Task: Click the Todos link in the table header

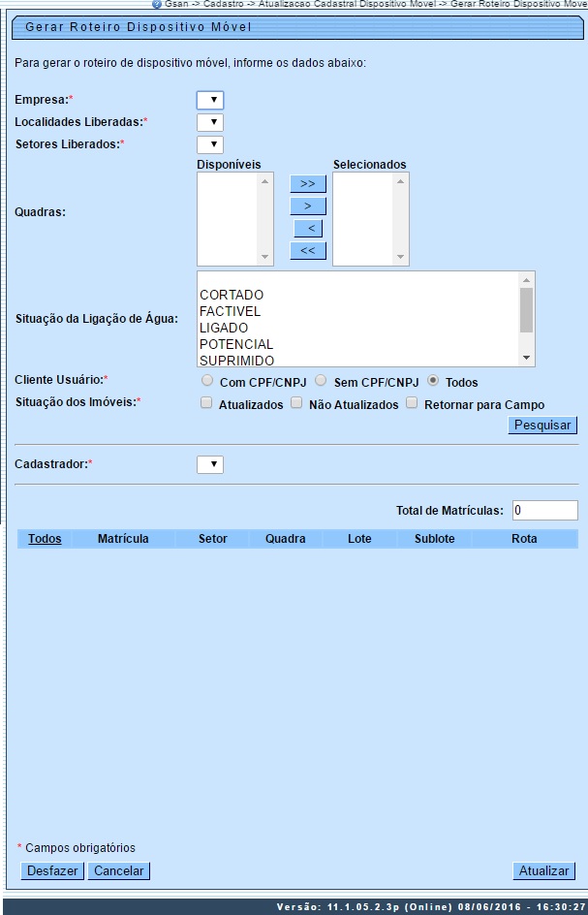Action: click(x=45, y=539)
